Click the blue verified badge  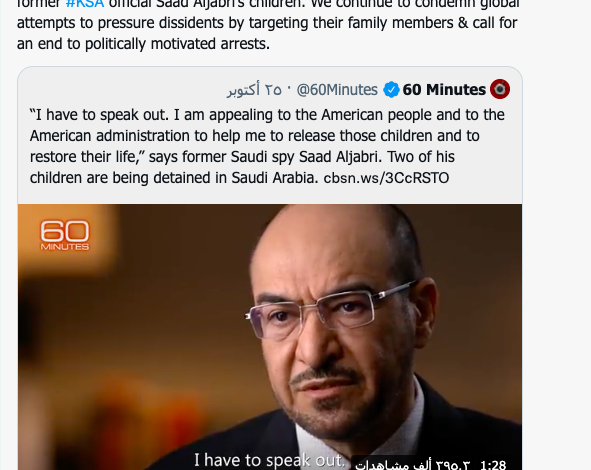[391, 90]
